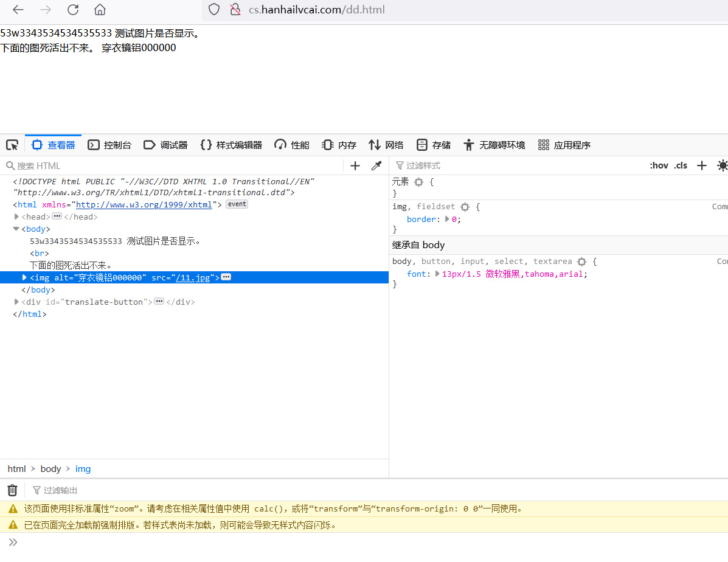Toggle the :hov pseudo-class panel
This screenshot has height=562, width=728.
click(659, 166)
